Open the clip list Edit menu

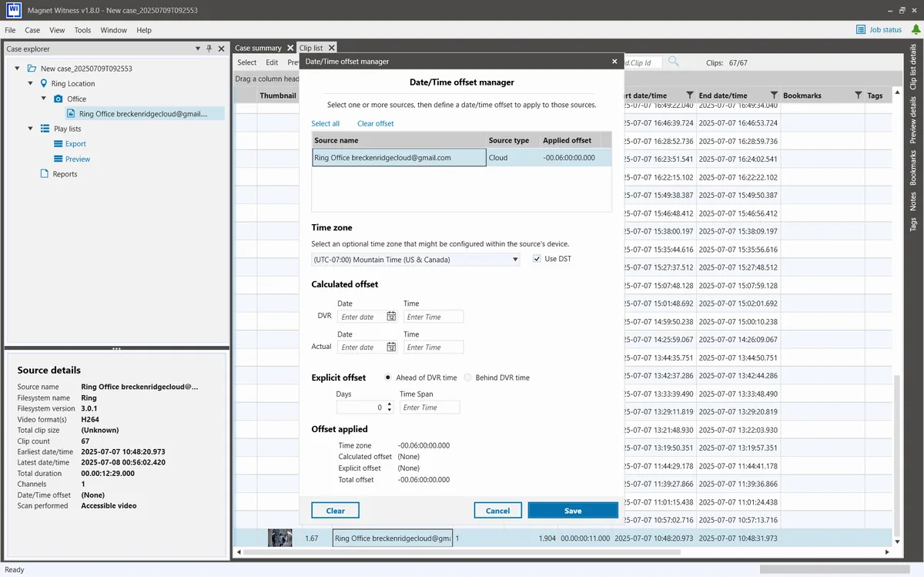click(272, 62)
